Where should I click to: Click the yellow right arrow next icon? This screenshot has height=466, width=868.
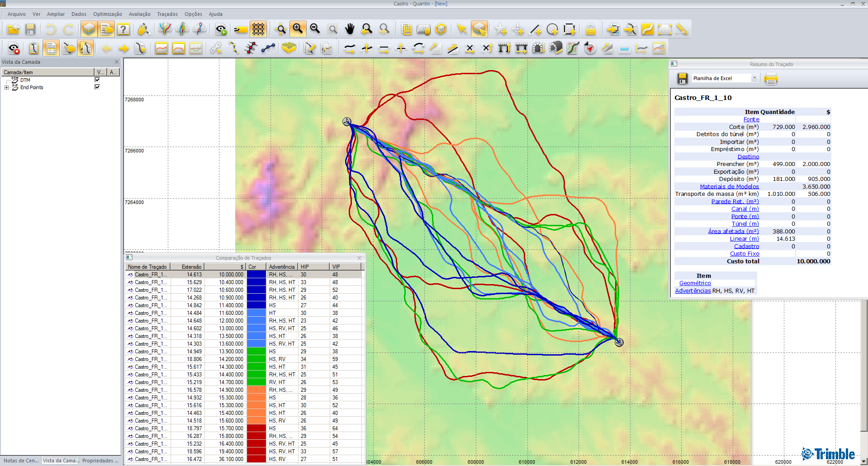click(x=123, y=48)
